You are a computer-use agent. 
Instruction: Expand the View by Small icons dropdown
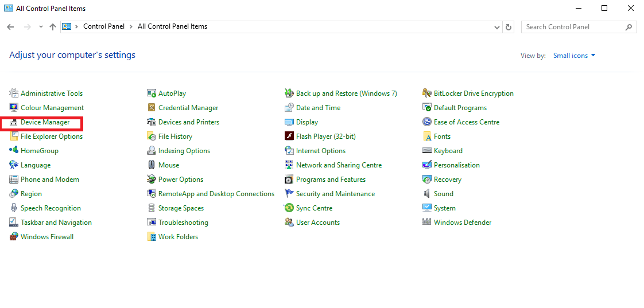[x=574, y=56]
